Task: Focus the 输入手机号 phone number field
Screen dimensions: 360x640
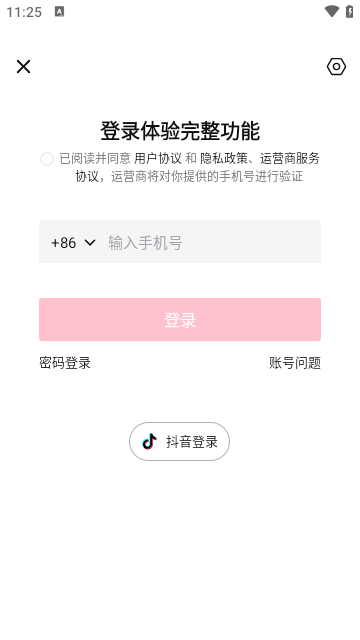Action: click(210, 242)
